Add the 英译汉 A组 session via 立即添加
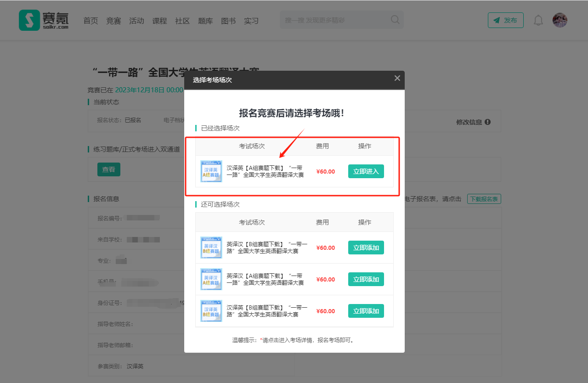588x383 pixels. [366, 280]
